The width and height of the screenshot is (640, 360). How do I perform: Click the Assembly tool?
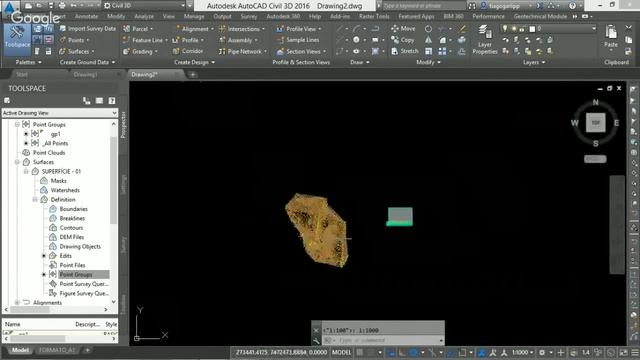238,40
